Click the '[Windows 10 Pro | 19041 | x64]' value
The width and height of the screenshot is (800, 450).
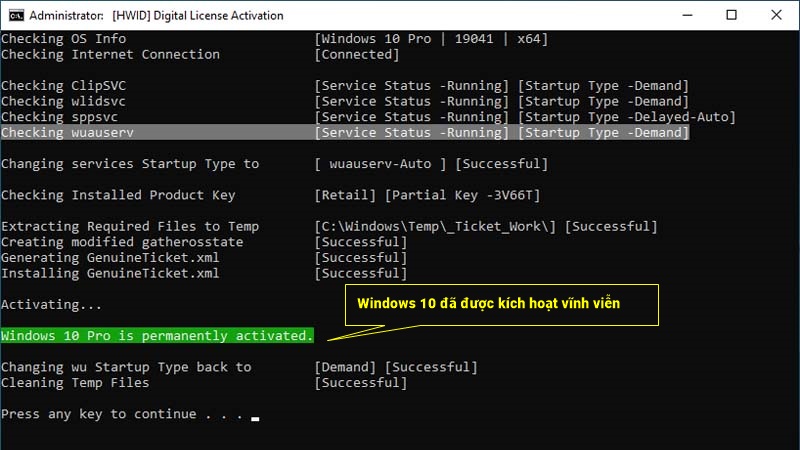(431, 39)
